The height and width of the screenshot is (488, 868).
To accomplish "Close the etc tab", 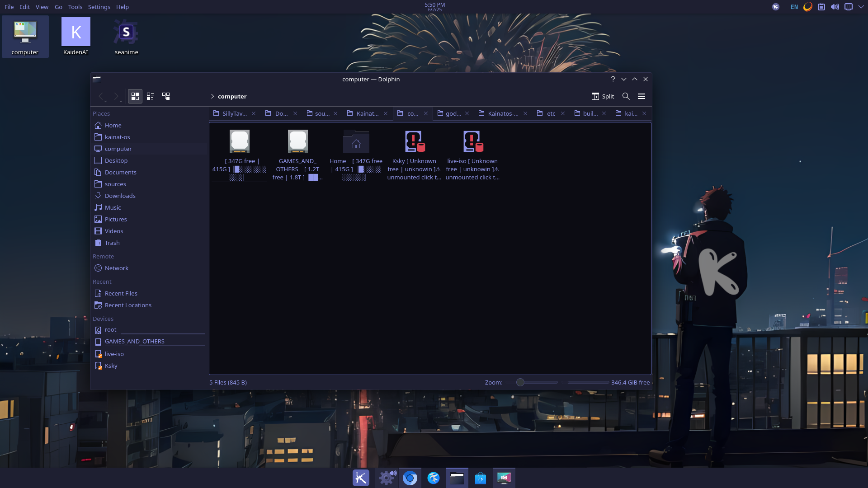I will tap(563, 113).
